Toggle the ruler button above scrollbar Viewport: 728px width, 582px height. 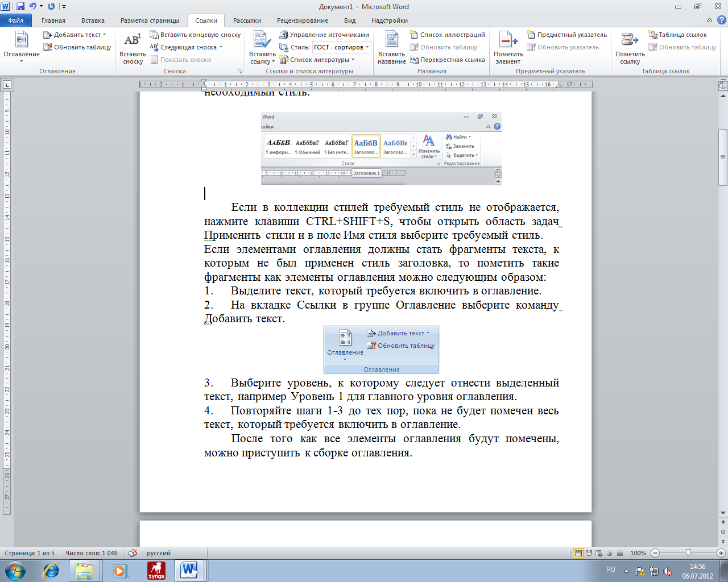[x=723, y=86]
